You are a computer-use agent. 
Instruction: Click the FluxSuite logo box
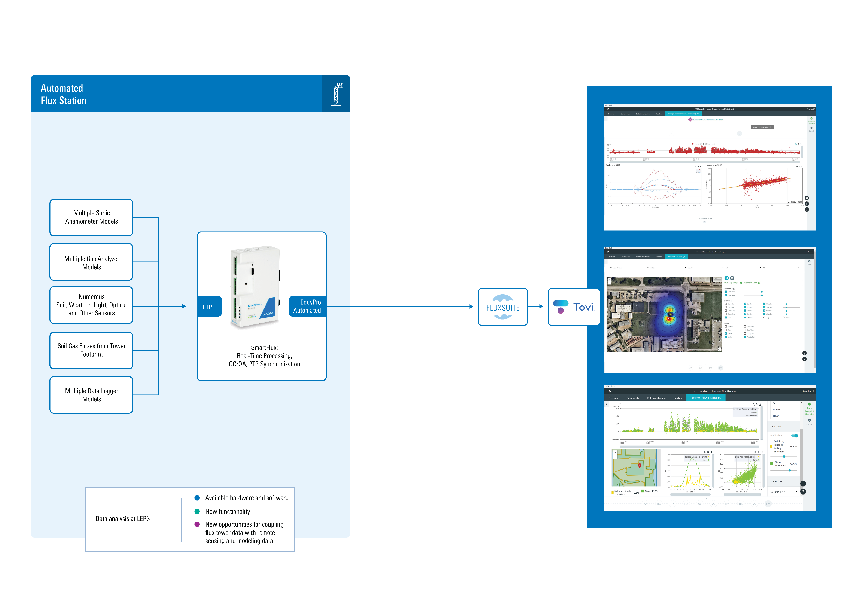[503, 307]
